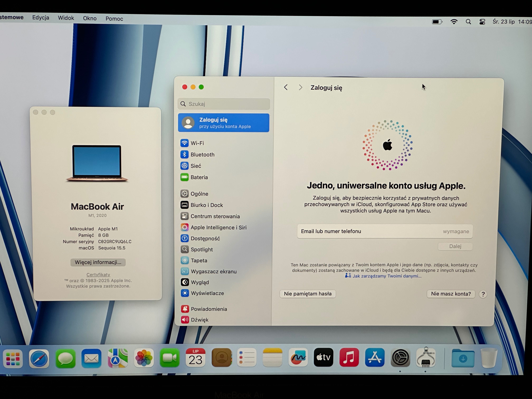Image resolution: width=532 pixels, height=399 pixels.
Task: Open the Widok menu
Action: click(66, 18)
